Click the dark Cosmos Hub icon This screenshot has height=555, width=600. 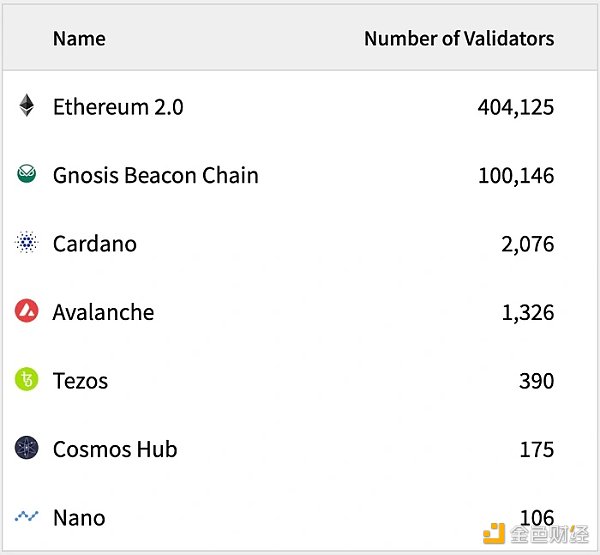pyautogui.click(x=27, y=448)
